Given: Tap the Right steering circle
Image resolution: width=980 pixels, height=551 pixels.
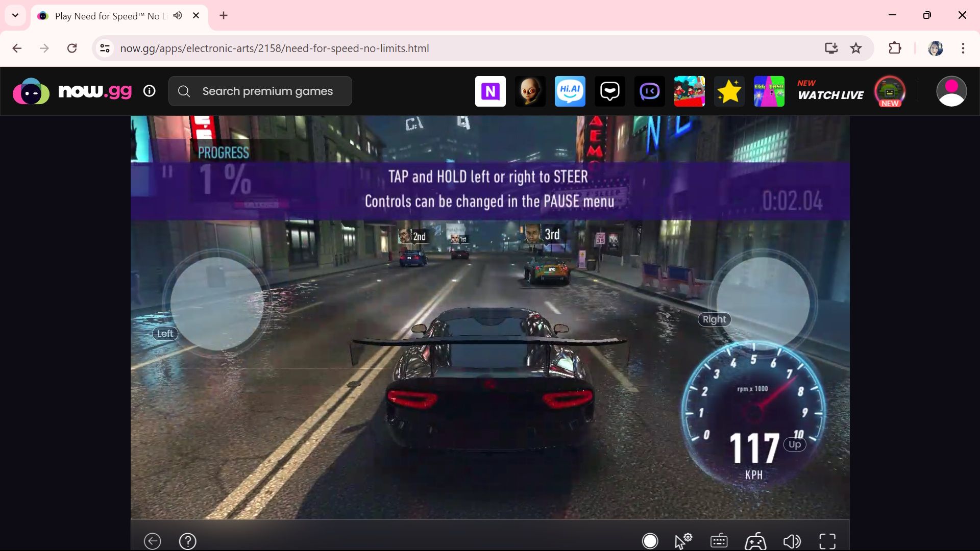Looking at the screenshot, I should click(x=763, y=303).
